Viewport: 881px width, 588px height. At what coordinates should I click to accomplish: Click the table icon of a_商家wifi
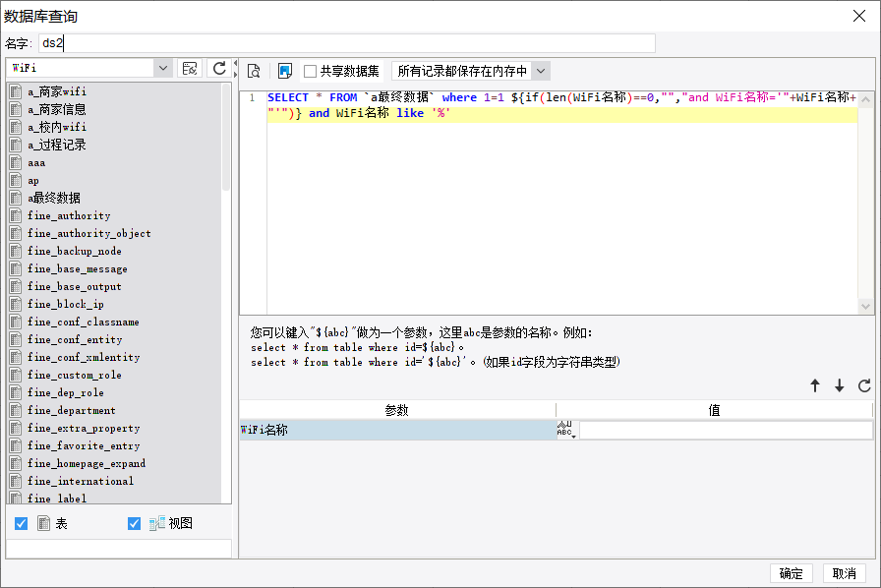tap(16, 91)
